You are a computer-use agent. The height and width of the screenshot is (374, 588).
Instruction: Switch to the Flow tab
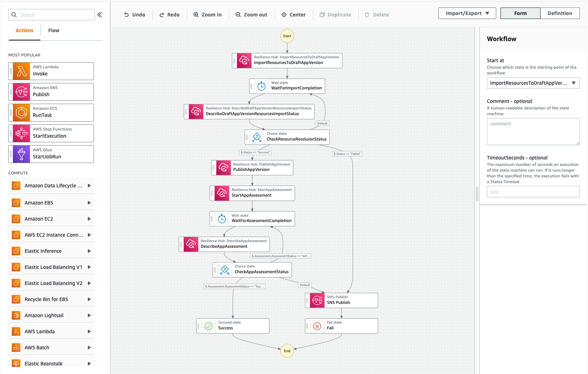pos(53,30)
